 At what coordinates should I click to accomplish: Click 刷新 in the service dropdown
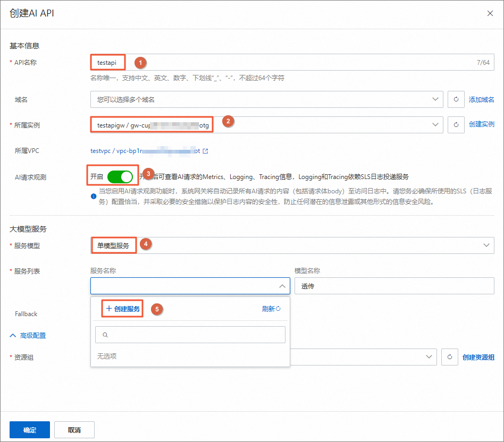pos(271,309)
